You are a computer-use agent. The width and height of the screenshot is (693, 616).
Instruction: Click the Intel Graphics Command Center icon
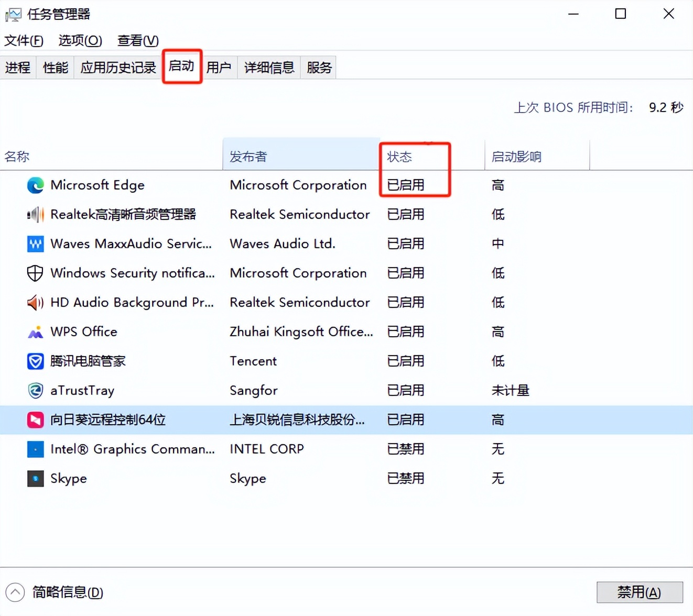pos(35,449)
